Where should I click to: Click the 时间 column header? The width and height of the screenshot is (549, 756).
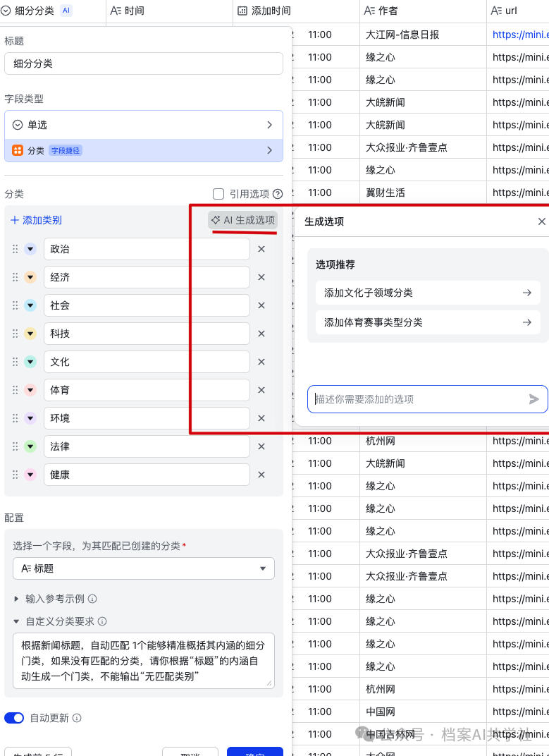(170, 11)
